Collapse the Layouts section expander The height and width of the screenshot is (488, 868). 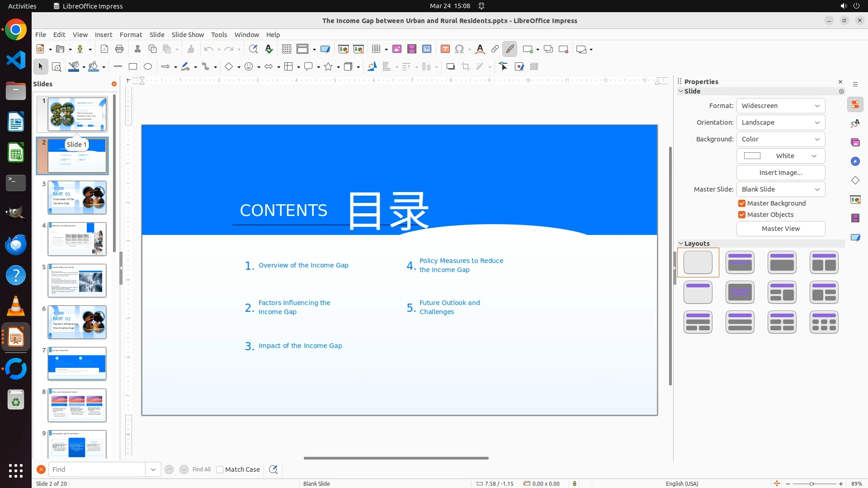[681, 244]
